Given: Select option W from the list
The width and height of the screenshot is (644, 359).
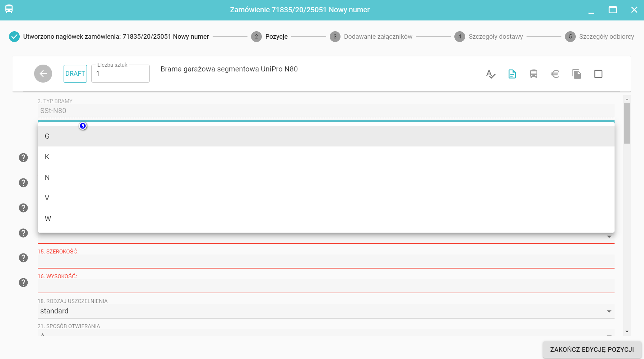Looking at the screenshot, I should click(48, 219).
